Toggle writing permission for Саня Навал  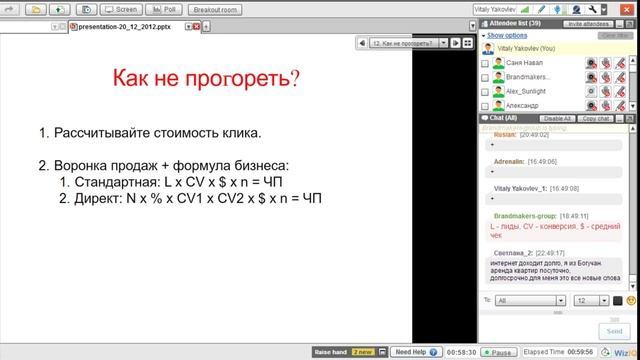(x=620, y=63)
